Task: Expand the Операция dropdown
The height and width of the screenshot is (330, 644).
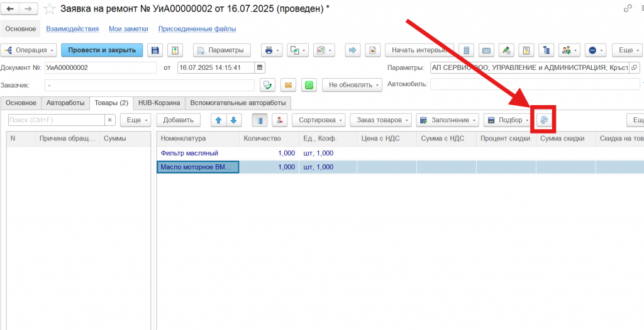Action: tap(29, 50)
